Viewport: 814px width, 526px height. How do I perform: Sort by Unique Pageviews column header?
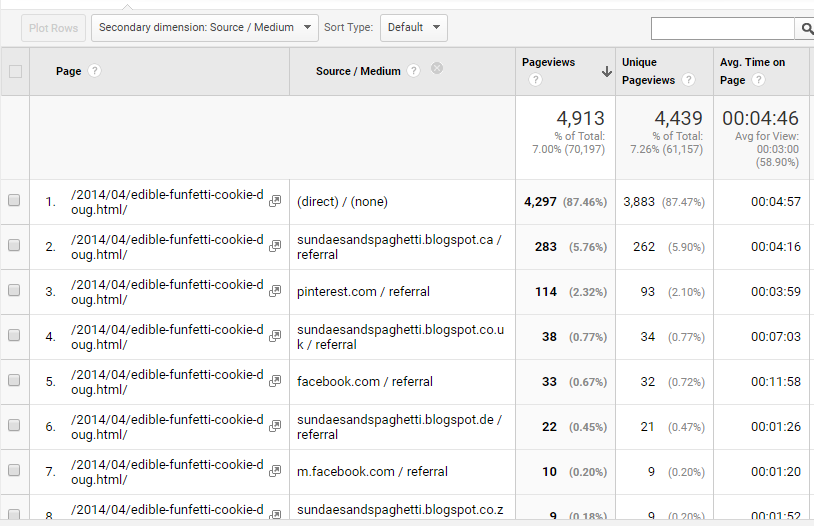[647, 71]
